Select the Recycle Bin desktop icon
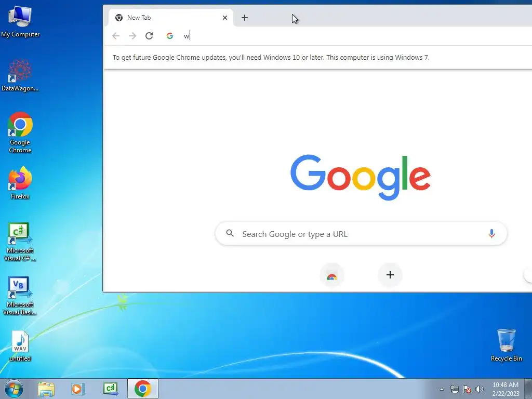This screenshot has width=532, height=399. tap(506, 345)
